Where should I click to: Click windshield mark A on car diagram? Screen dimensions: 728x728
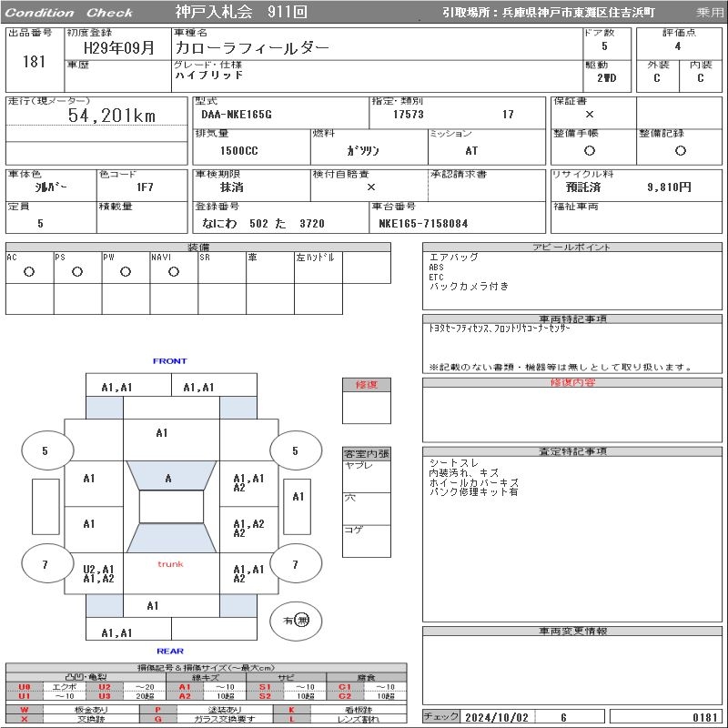pos(168,479)
